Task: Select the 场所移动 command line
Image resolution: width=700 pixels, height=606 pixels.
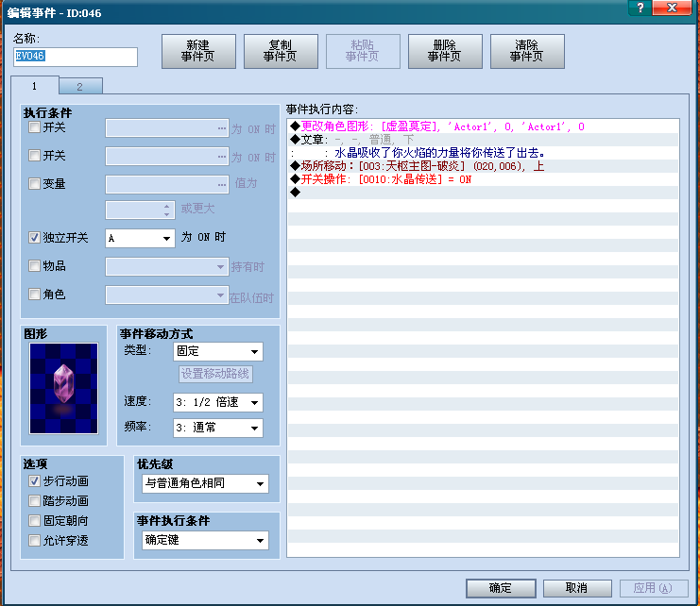Action: (483, 166)
